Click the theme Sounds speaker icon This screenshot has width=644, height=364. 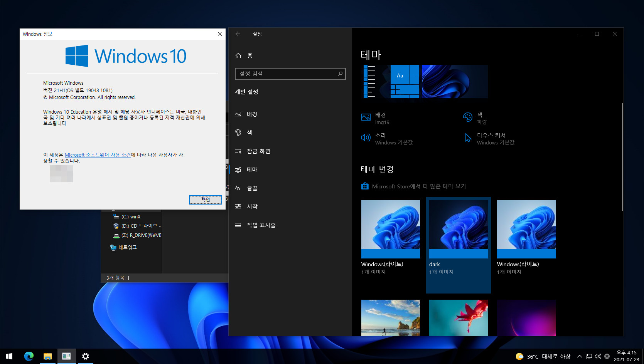(x=366, y=138)
